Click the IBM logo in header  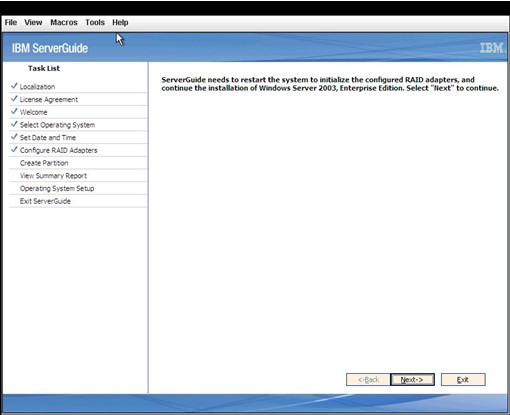pyautogui.click(x=492, y=48)
